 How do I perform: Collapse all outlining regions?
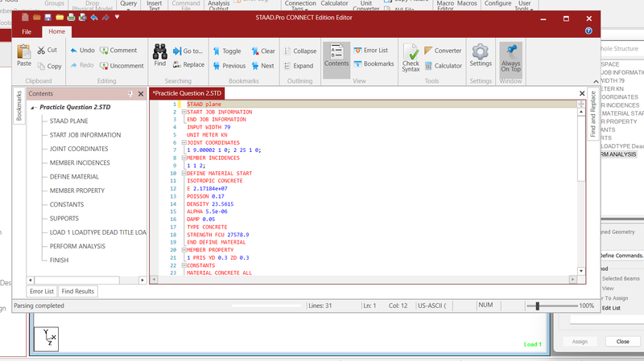(x=300, y=51)
